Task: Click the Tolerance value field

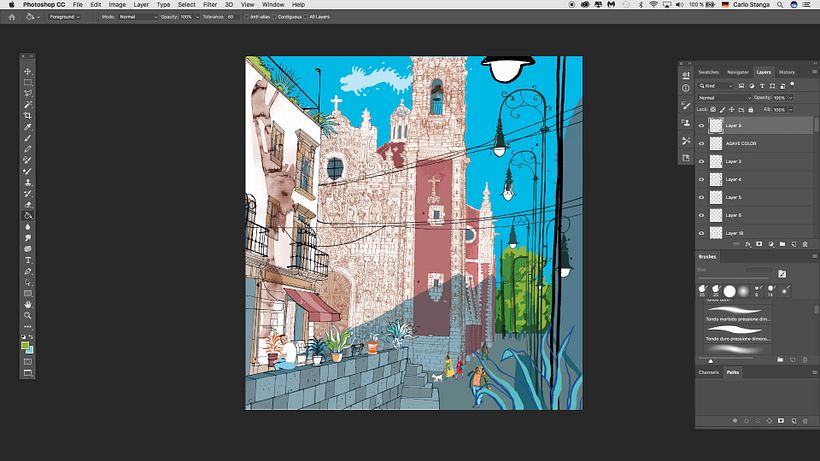Action: (x=231, y=17)
